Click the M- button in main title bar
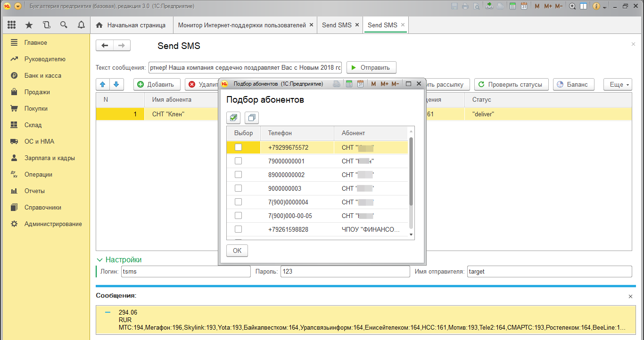Viewport: 644px width, 340px height. [559, 6]
